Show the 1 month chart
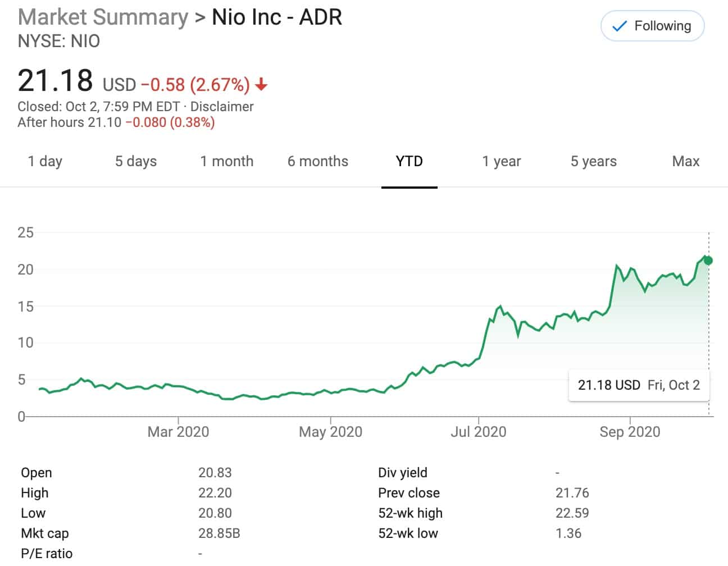728x566 pixels. 226,162
